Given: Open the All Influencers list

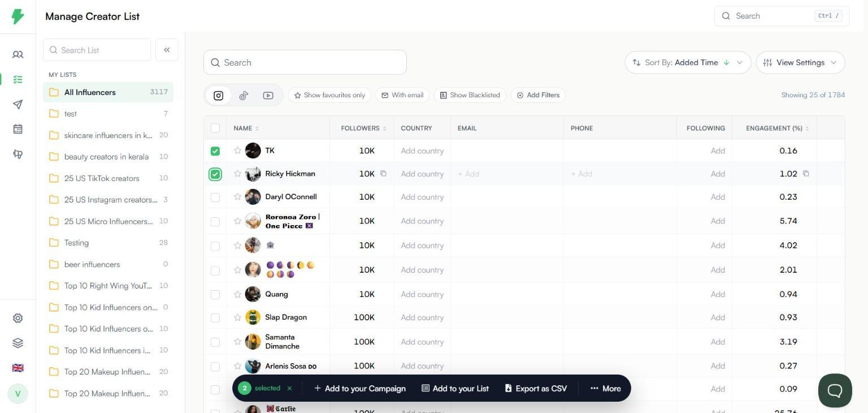Looking at the screenshot, I should coord(108,92).
